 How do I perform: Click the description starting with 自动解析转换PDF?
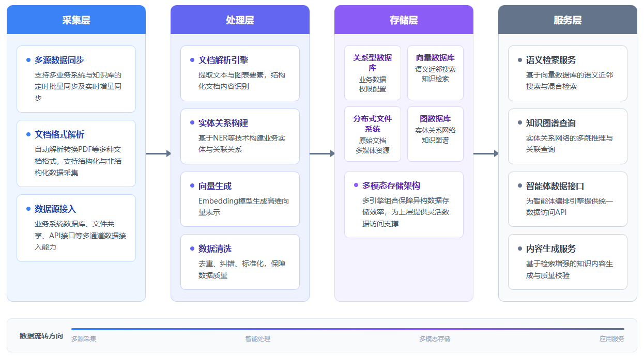coord(78,161)
